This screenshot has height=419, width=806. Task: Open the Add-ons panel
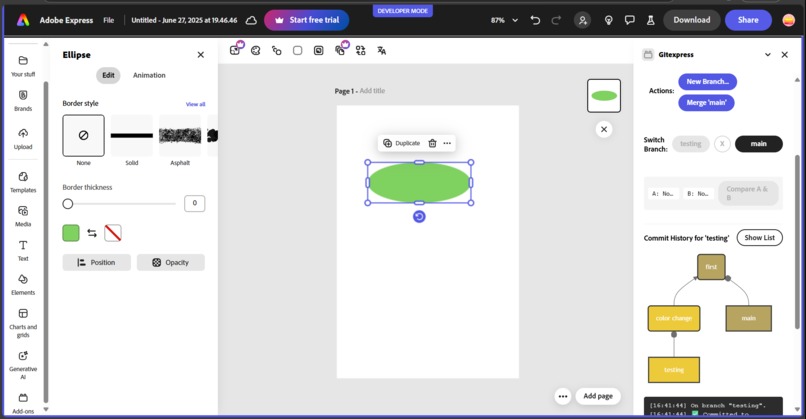click(x=23, y=403)
